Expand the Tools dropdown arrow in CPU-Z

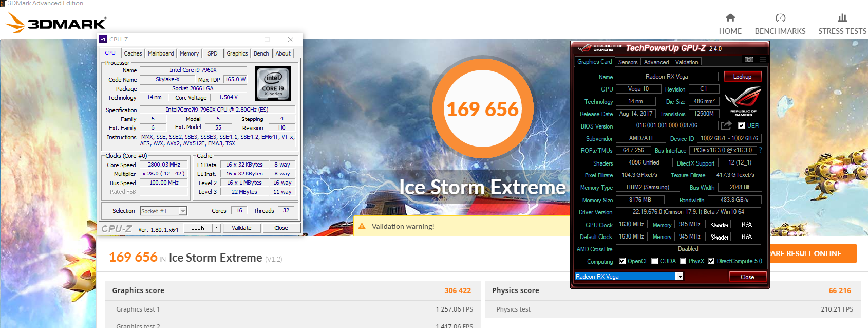[x=217, y=228]
